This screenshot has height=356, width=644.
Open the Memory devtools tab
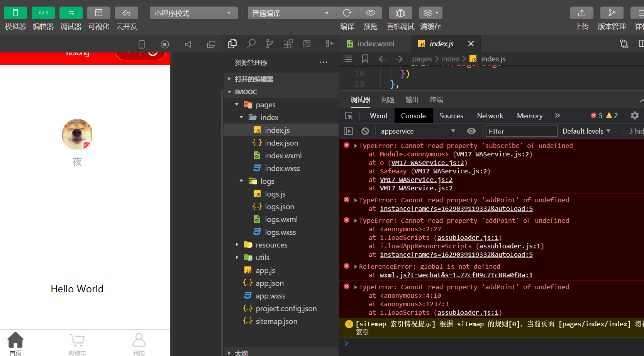(530, 116)
